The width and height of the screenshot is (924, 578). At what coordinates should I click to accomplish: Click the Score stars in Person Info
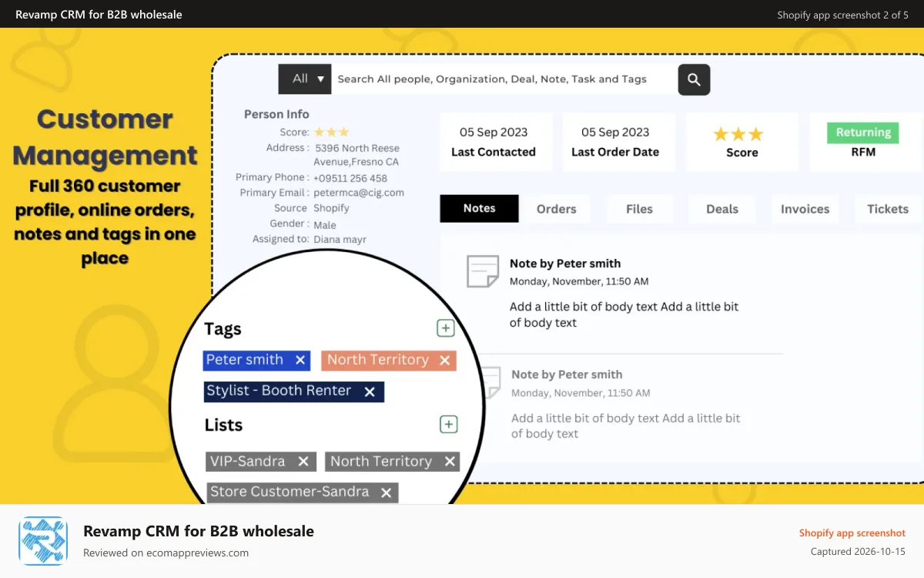[x=331, y=132]
